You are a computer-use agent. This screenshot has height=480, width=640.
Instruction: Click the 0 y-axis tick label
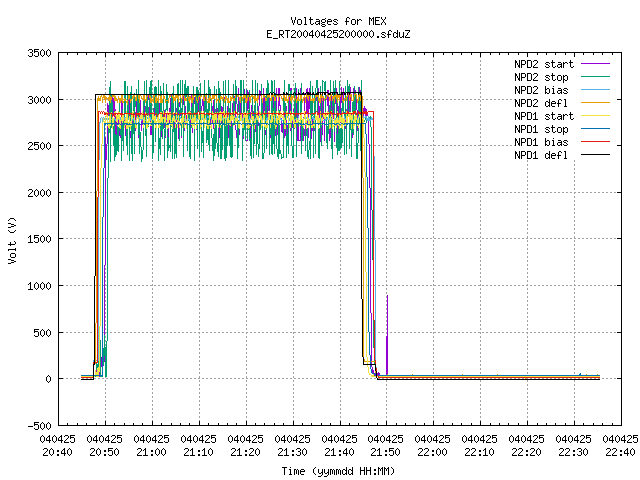[x=49, y=379]
